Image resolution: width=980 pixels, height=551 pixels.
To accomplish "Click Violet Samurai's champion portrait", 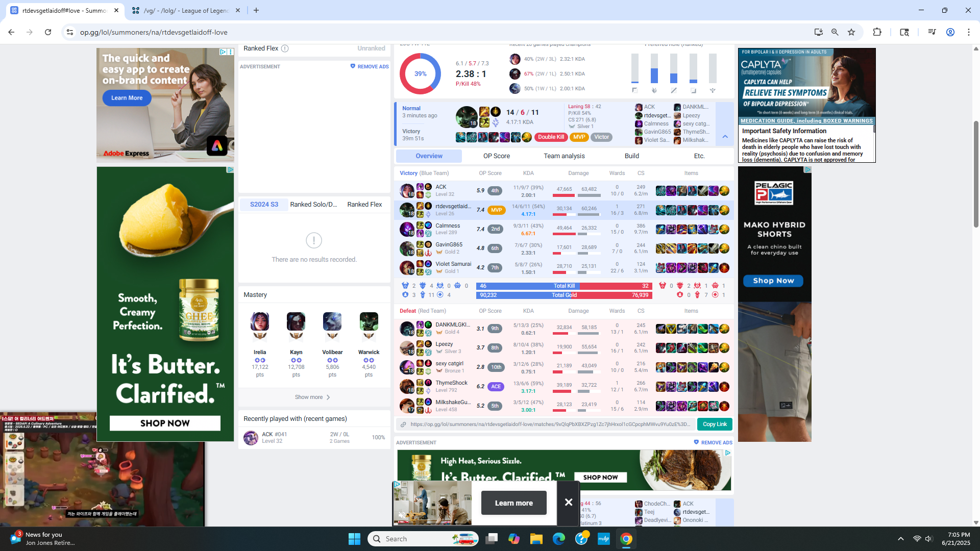I will (407, 268).
